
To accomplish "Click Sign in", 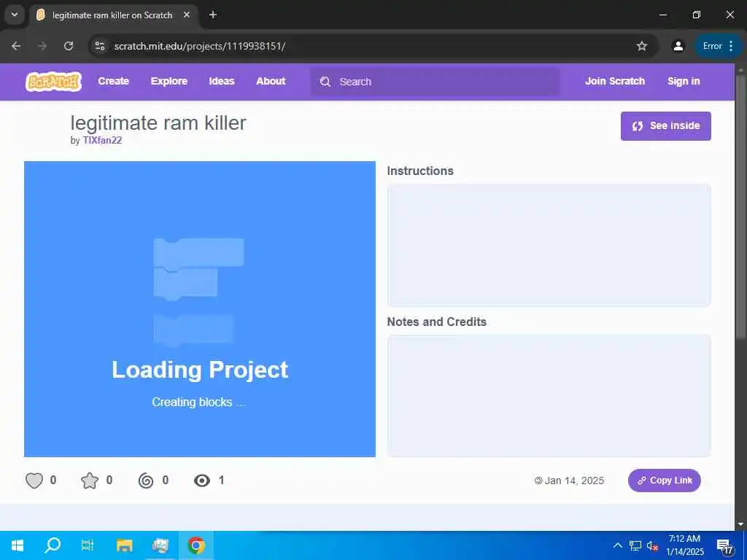I will tap(683, 81).
